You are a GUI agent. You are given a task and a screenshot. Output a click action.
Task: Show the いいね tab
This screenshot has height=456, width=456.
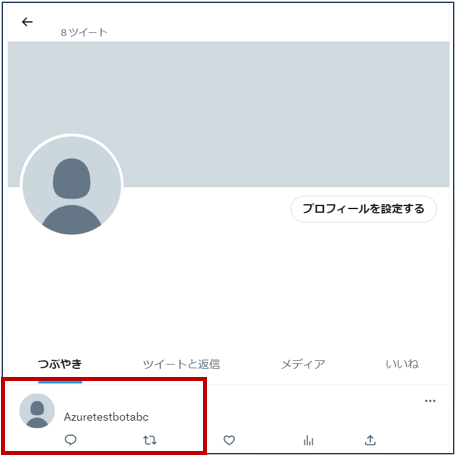pos(402,364)
